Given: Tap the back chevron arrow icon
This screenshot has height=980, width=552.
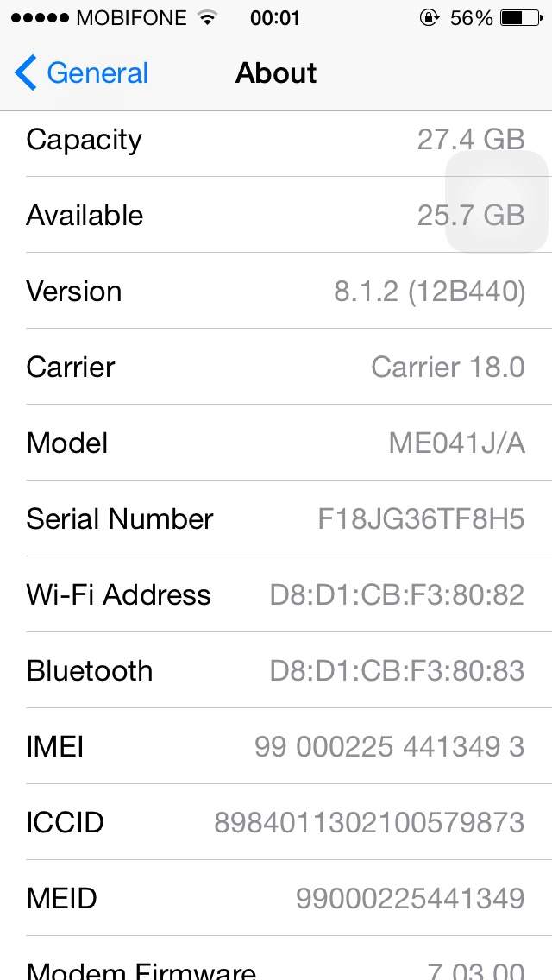Looking at the screenshot, I should [x=26, y=73].
